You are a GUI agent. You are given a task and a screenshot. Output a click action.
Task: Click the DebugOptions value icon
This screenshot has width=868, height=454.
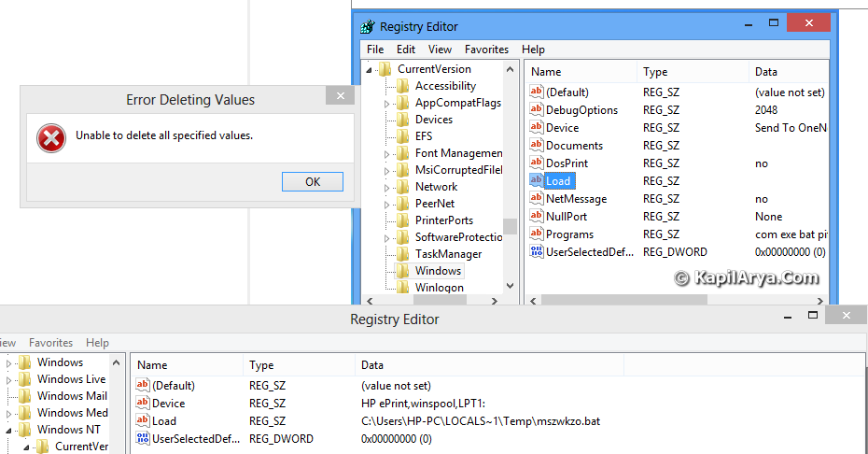tap(536, 109)
